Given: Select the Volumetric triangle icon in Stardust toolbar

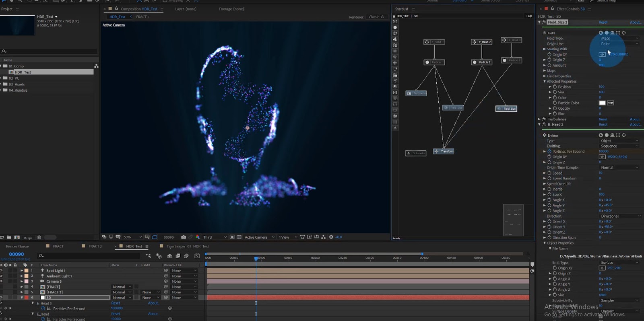Looking at the screenshot, I should [x=395, y=128].
